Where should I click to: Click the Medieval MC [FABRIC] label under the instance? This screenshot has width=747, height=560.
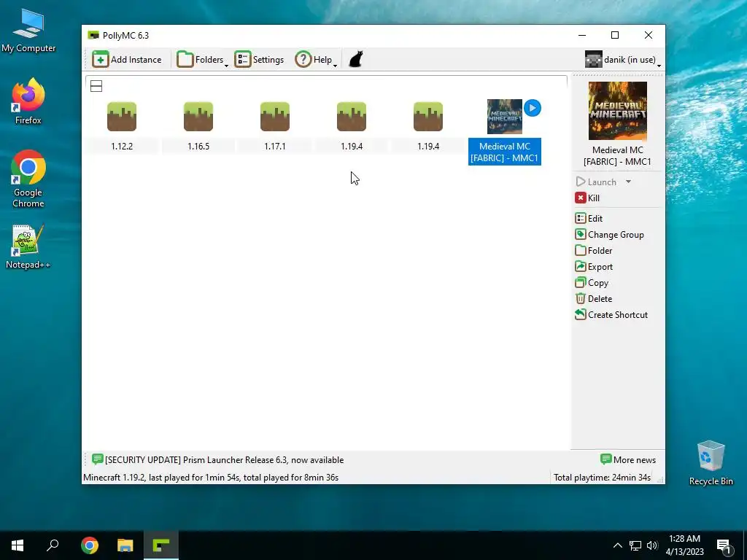pyautogui.click(x=505, y=152)
